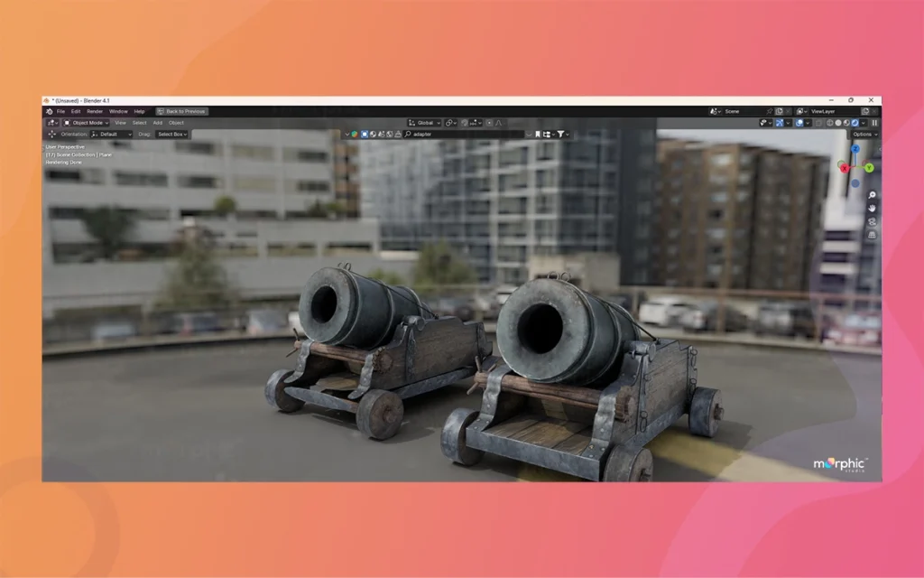Open the Drag Select Box dropdown
924x578 pixels.
pos(171,135)
